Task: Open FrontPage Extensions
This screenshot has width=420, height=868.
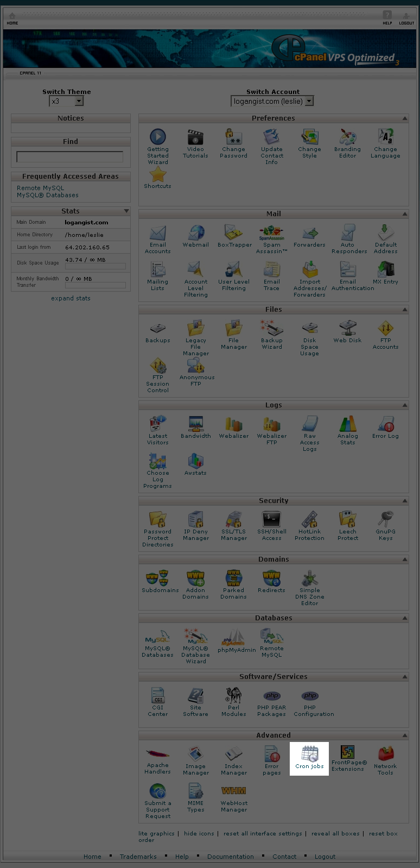Action: [x=349, y=758]
